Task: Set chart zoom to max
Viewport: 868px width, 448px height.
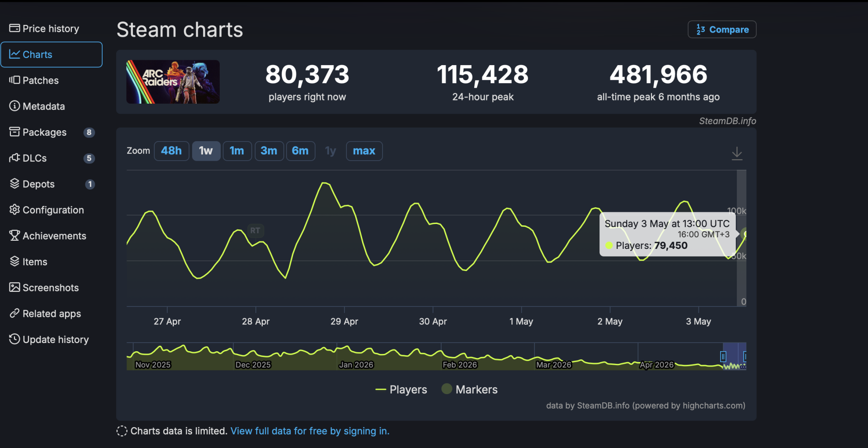Action: click(364, 151)
